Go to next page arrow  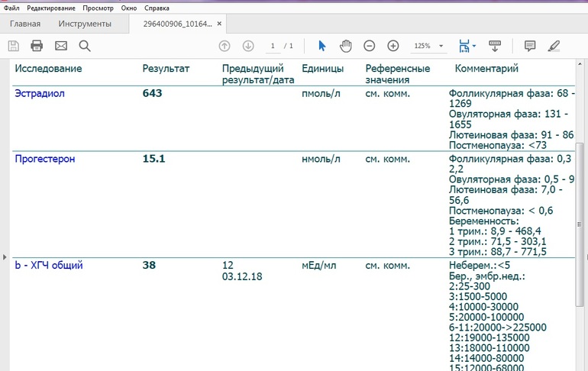[x=248, y=46]
